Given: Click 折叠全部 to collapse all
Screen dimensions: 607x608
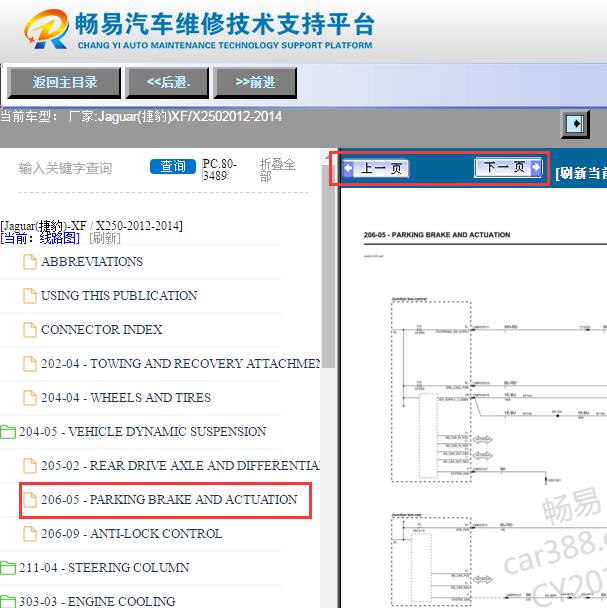Looking at the screenshot, I should point(277,170).
